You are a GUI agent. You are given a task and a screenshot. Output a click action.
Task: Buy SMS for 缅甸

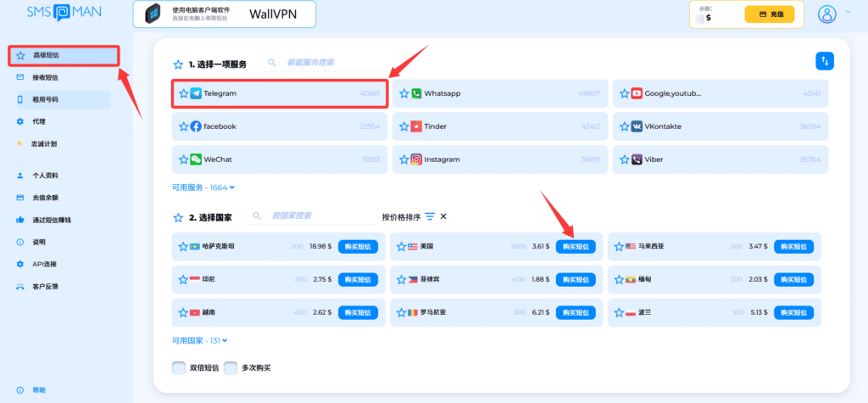coord(793,280)
